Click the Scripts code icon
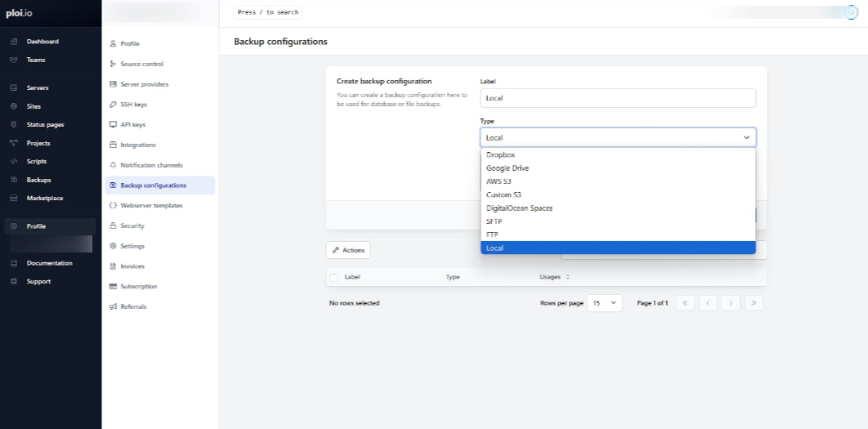The height and width of the screenshot is (429, 868). tap(14, 161)
